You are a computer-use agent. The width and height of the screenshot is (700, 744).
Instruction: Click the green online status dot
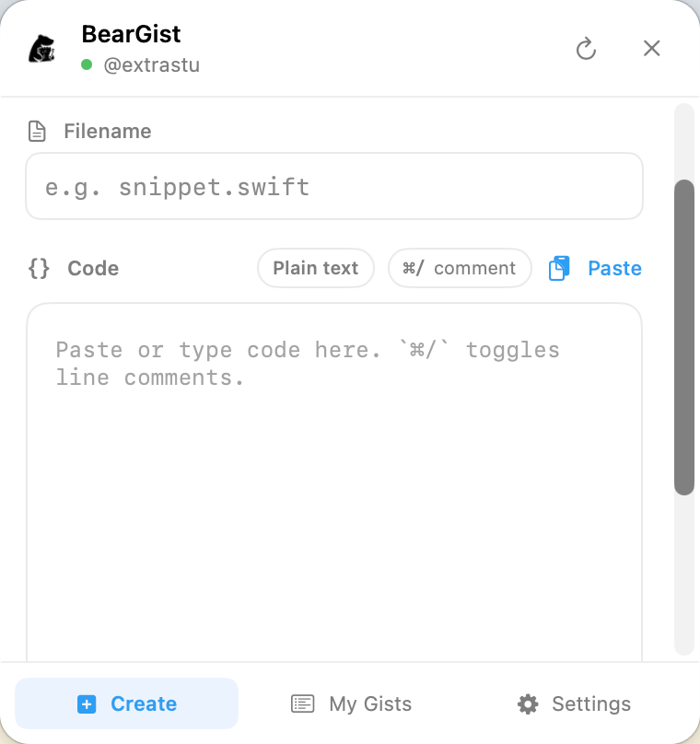(87, 65)
